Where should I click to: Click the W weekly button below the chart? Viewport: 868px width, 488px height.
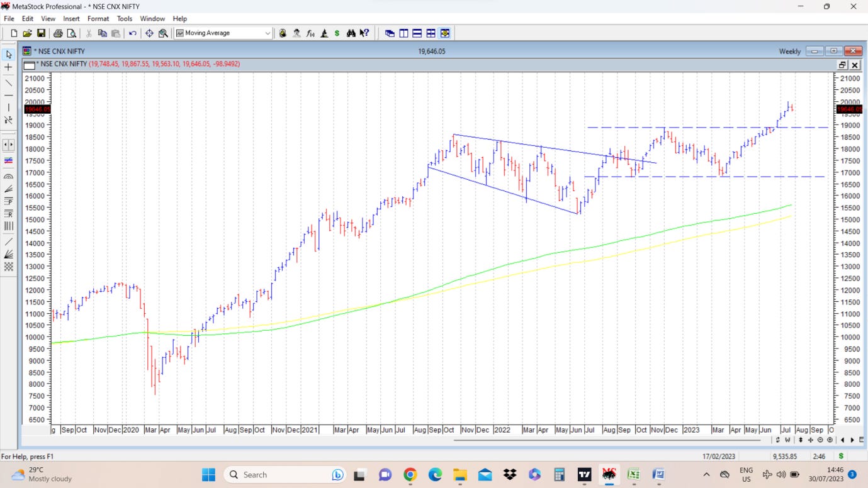pyautogui.click(x=787, y=440)
